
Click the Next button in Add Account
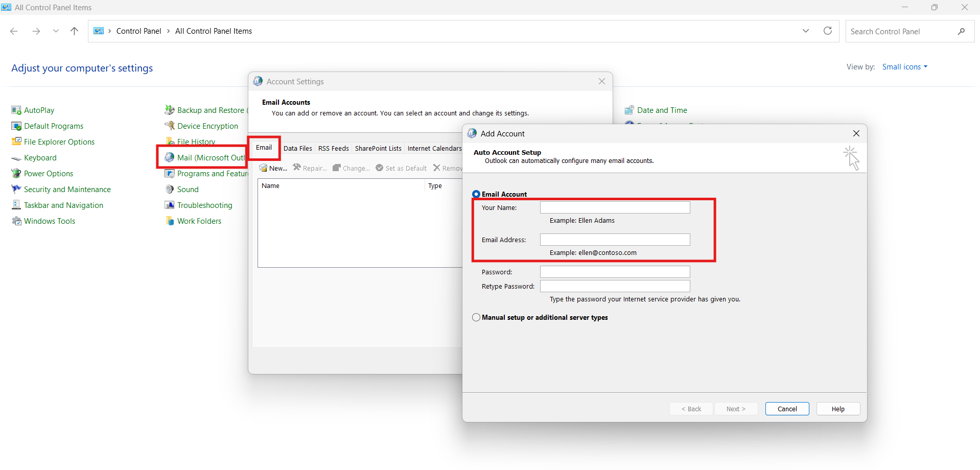(735, 408)
